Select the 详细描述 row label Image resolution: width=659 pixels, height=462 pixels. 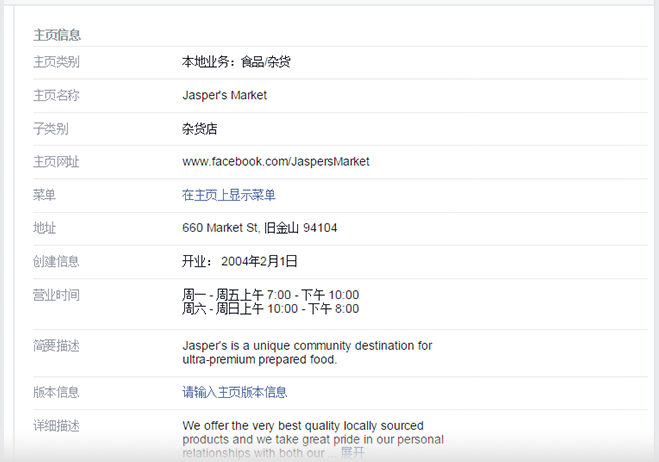click(56, 426)
